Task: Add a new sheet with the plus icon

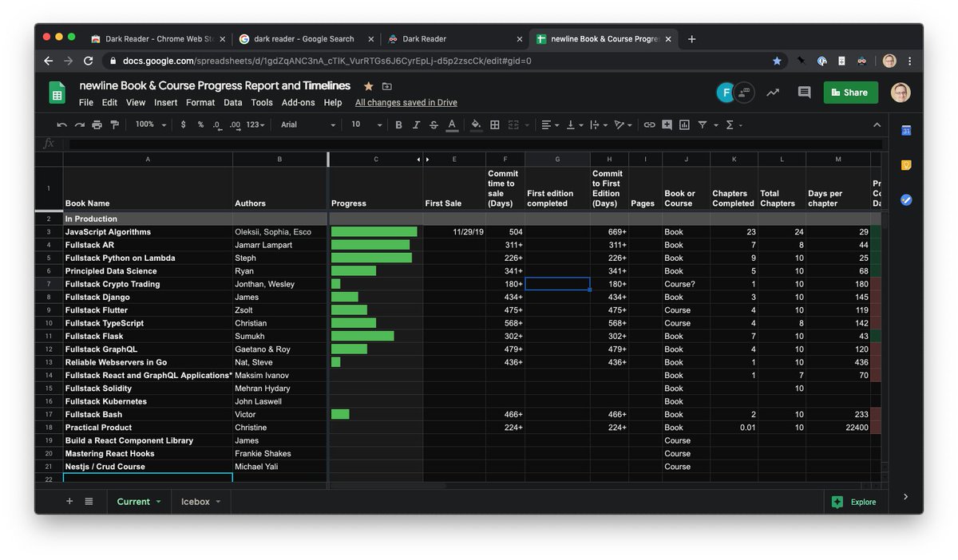Action: (x=69, y=501)
